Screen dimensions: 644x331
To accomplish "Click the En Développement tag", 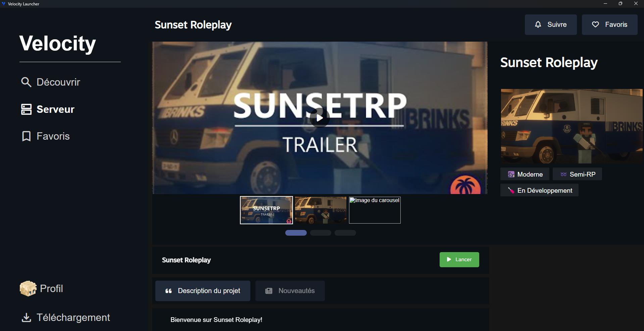I will pos(539,190).
